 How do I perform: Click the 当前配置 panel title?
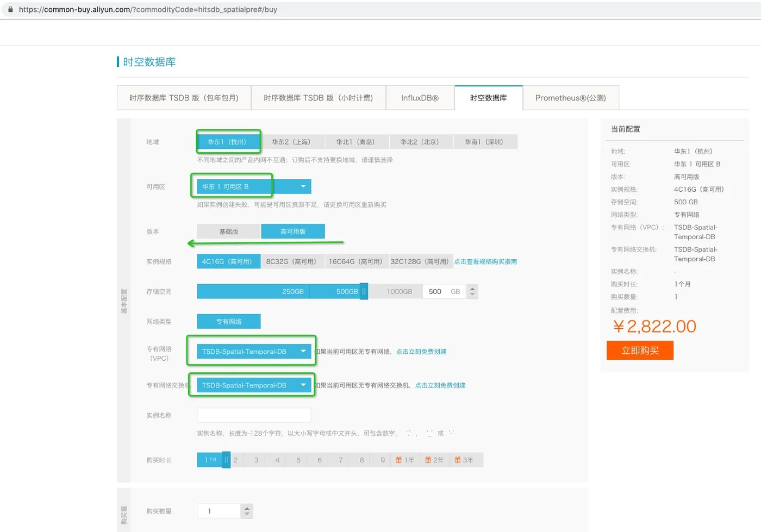point(626,129)
